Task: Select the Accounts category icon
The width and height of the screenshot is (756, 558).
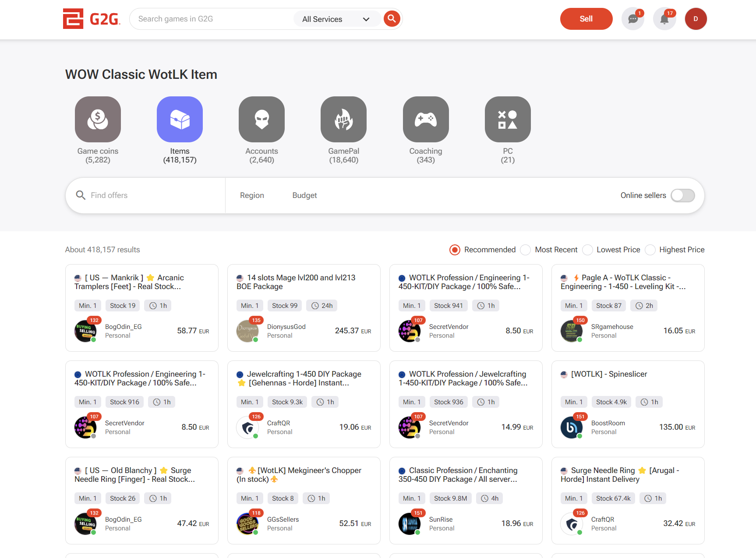Action: [261, 119]
